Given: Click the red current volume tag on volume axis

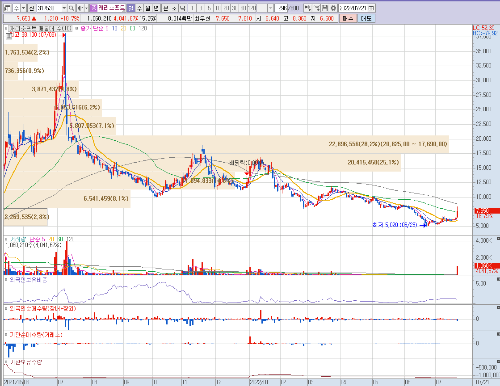Looking at the screenshot, I should click(x=487, y=266).
